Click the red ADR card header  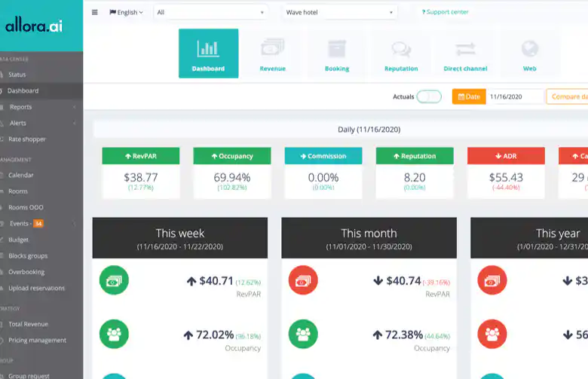click(506, 156)
